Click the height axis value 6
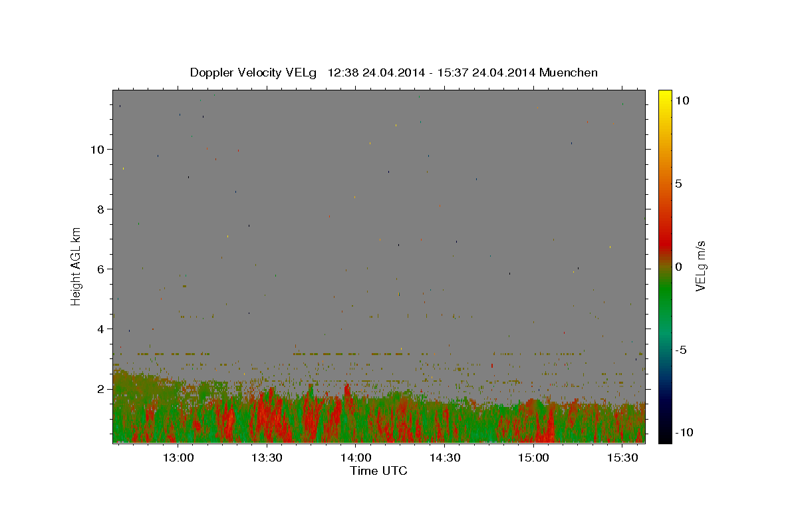 [101, 269]
